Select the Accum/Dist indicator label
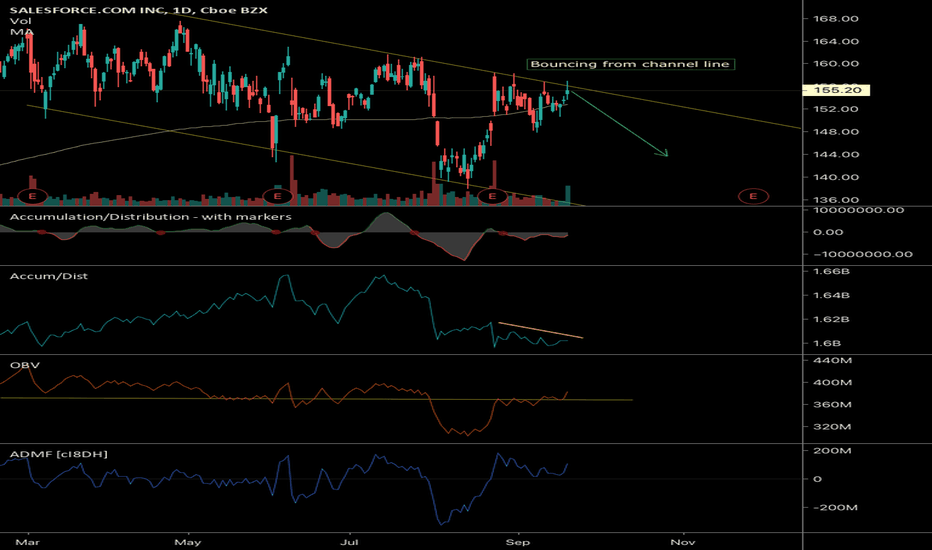Viewport: 932px width, 550px height. click(x=49, y=276)
